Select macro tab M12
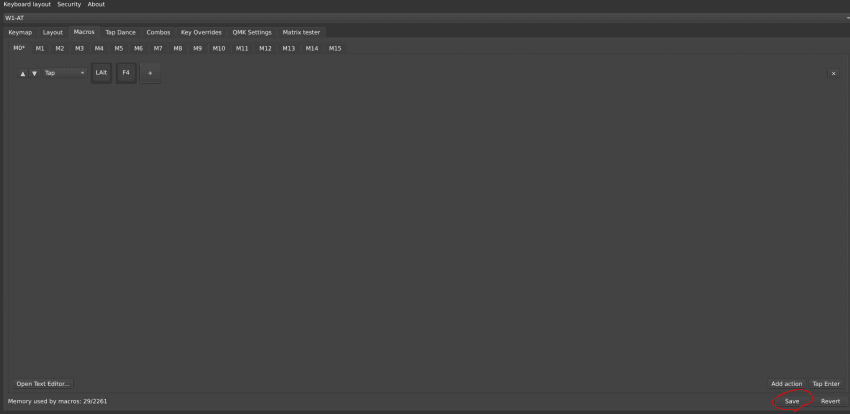Viewport: 850px width, 414px height. click(x=265, y=49)
